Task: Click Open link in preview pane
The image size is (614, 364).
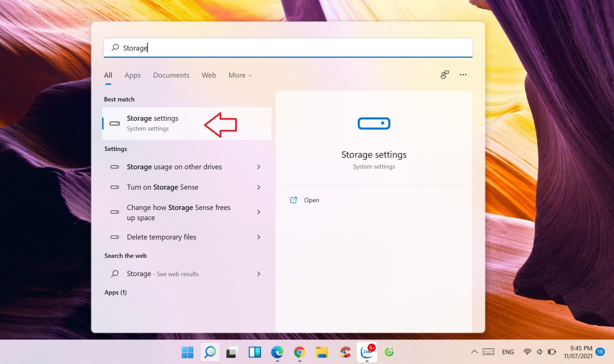Action: [x=311, y=200]
